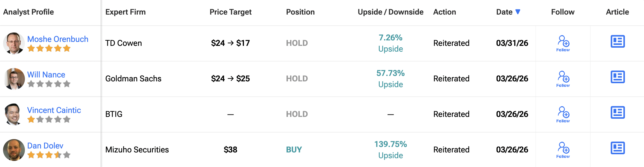Toggle Date column sort arrow
644x167 pixels.
tap(518, 12)
